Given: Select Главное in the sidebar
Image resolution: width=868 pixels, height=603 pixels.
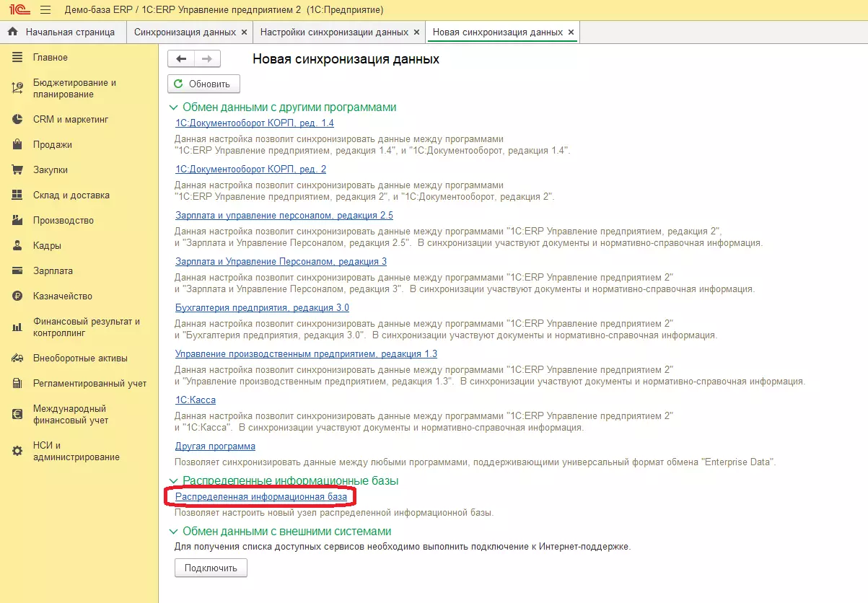Looking at the screenshot, I should coord(51,58).
